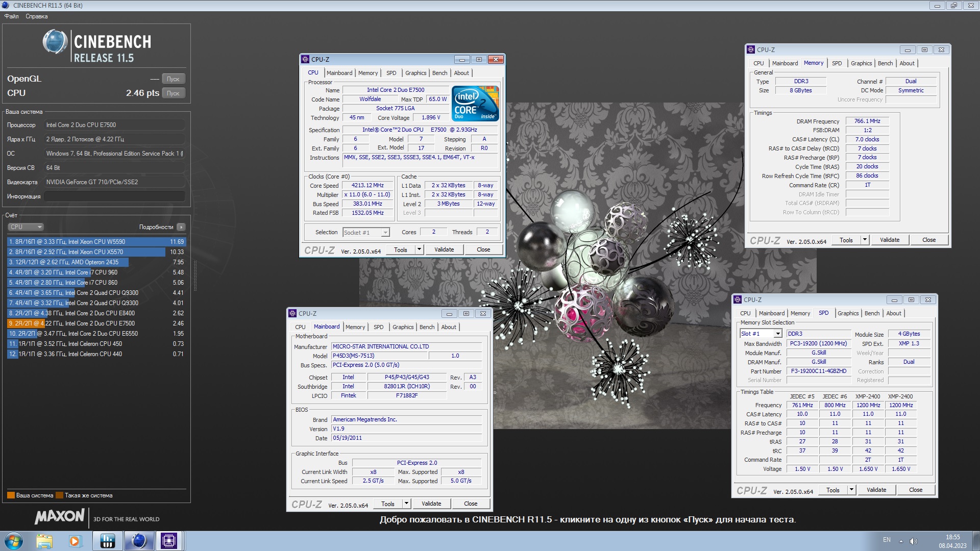The image size is (980, 551).
Task: Open About tab in CPU window
Action: 461,73
